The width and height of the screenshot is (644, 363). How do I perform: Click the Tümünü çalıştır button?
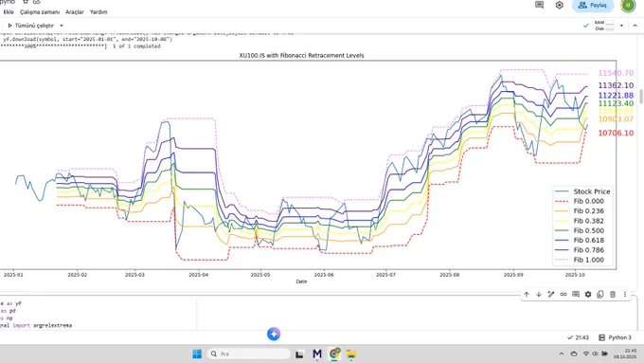tap(31, 26)
